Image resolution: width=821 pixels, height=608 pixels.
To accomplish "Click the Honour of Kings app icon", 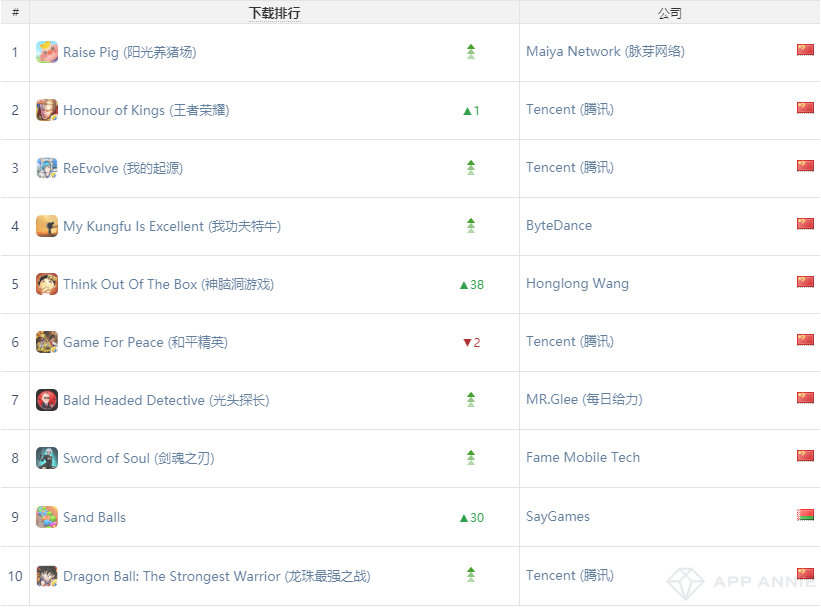I will (x=47, y=110).
